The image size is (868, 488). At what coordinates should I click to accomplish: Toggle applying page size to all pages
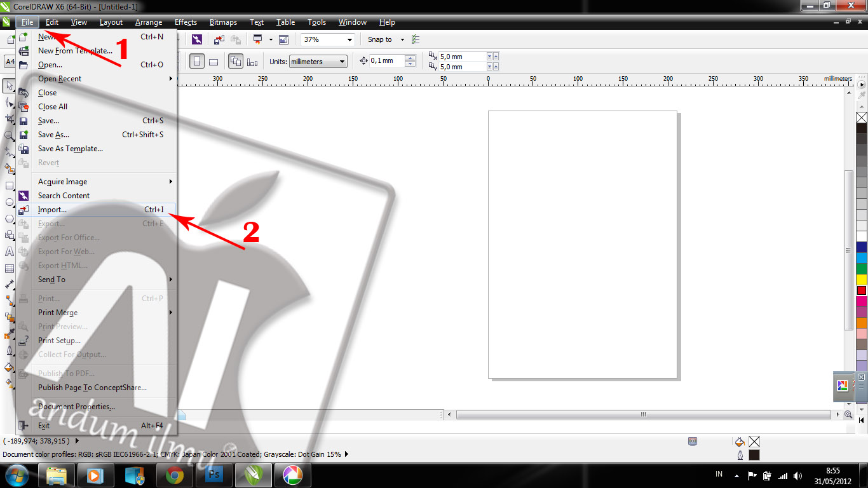(x=236, y=61)
